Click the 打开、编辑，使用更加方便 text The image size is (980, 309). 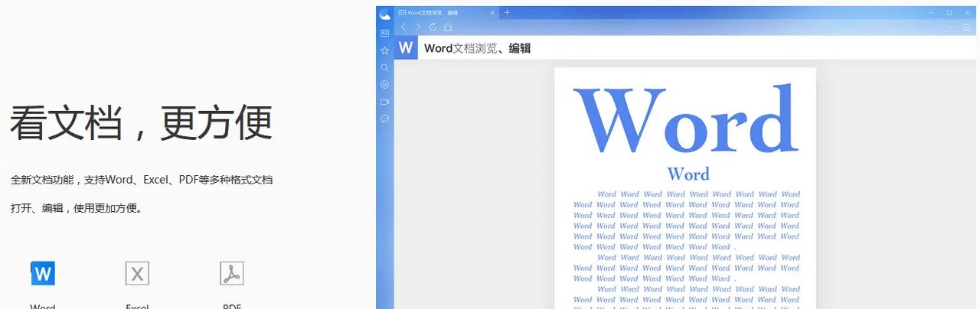click(77, 208)
